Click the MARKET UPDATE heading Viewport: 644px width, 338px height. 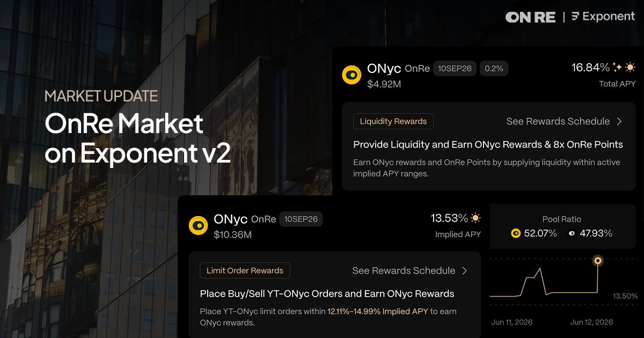[101, 97]
